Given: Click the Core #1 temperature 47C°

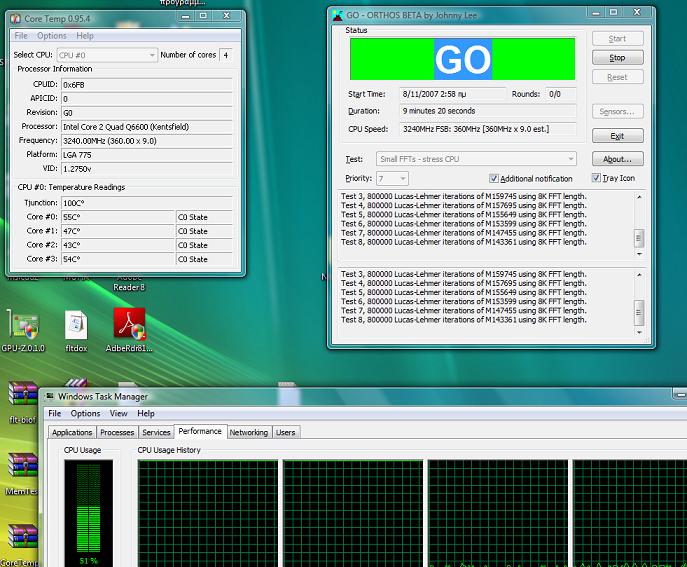Looking at the screenshot, I should click(x=117, y=231).
